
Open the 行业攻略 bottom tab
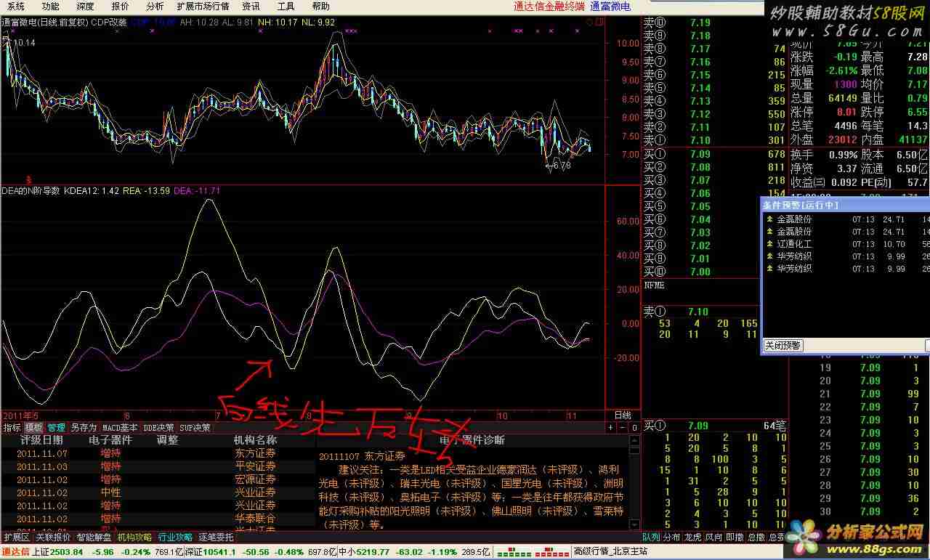tap(176, 537)
